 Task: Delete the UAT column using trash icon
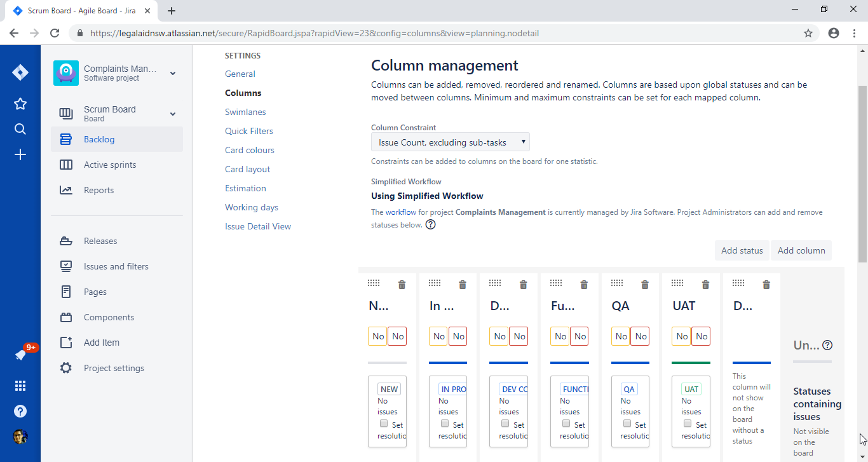pos(705,285)
